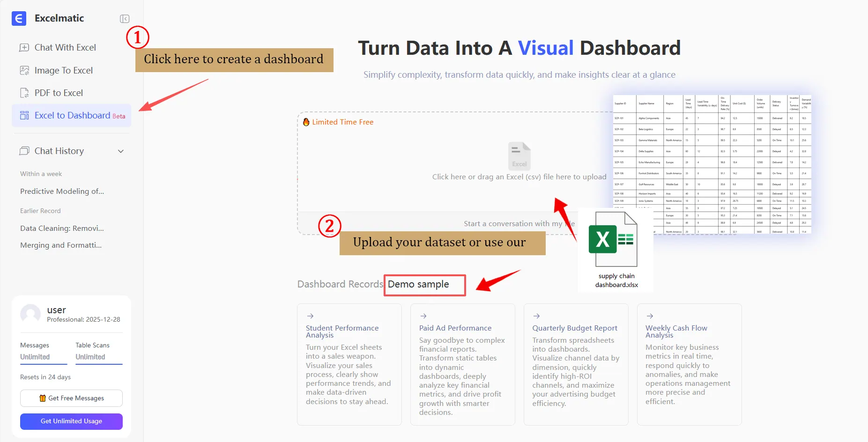The height and width of the screenshot is (442, 868).
Task: Select the Chat With Excel icon
Action: [x=24, y=47]
